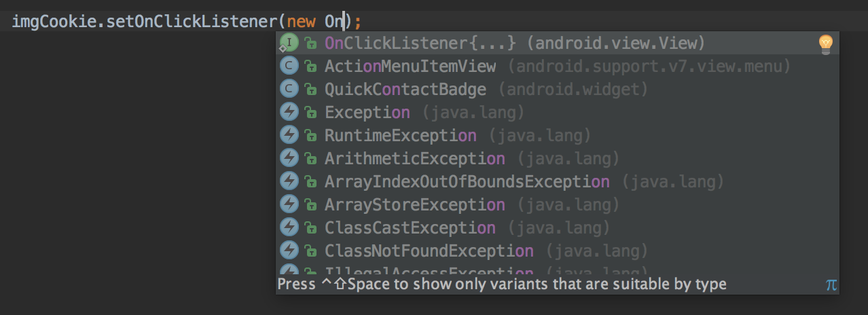Click the hint text about suitable variants
868x315 pixels.
click(502, 284)
